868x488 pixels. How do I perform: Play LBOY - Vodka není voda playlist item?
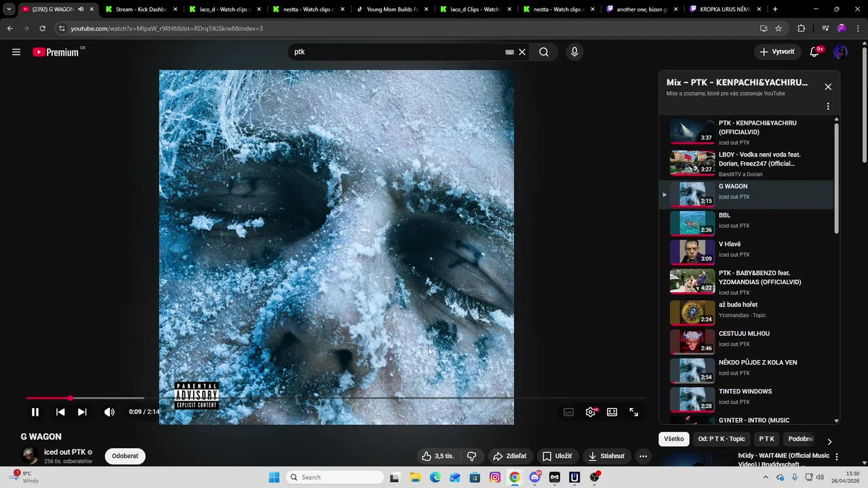[x=746, y=163]
